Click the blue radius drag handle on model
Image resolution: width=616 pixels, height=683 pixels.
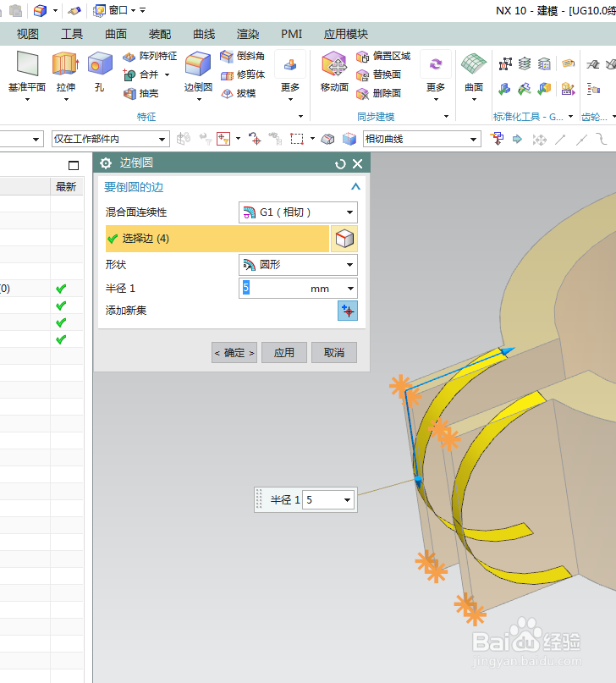[418, 480]
